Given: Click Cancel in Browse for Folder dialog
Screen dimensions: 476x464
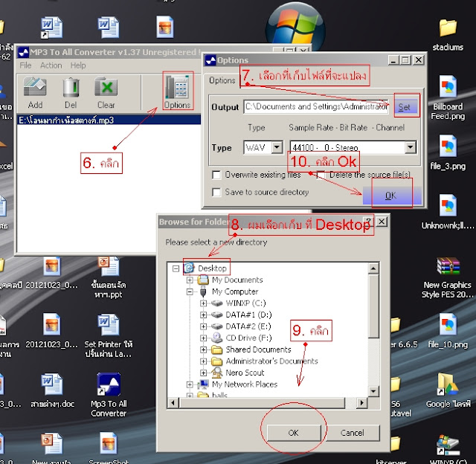Looking at the screenshot, I should click(352, 433).
